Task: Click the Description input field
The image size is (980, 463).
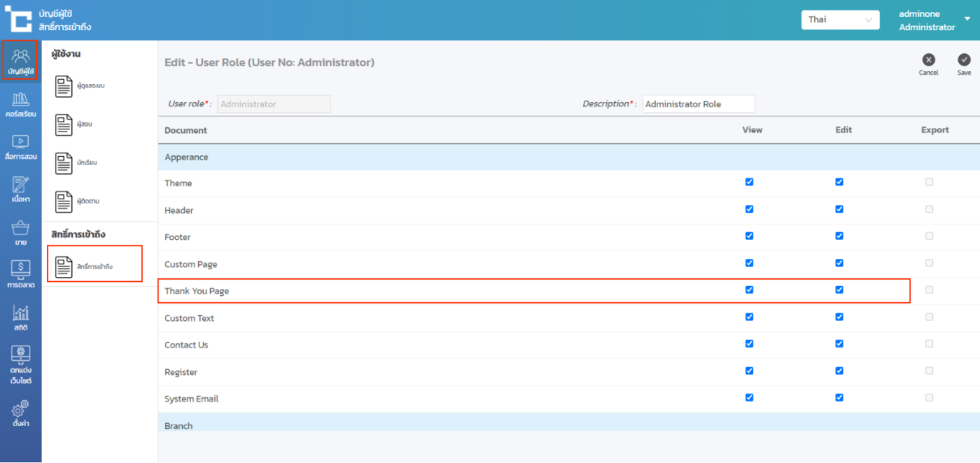Action: pos(698,104)
